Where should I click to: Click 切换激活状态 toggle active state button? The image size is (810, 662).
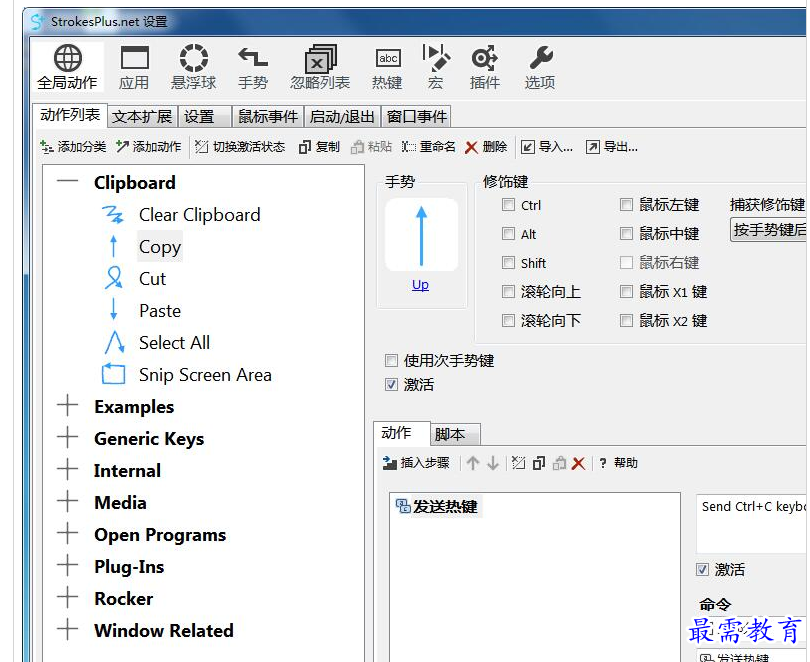click(x=240, y=147)
